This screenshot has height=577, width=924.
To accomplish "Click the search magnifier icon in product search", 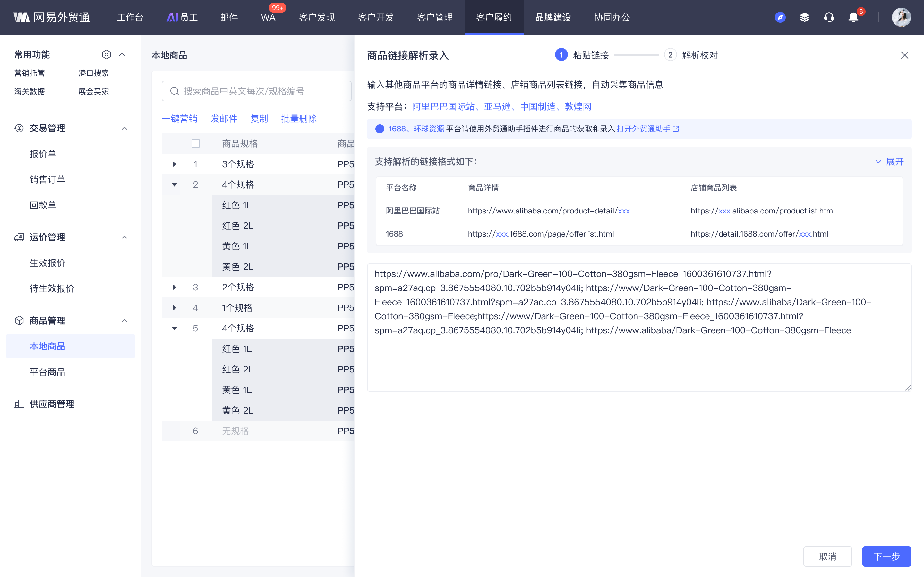I will [175, 91].
